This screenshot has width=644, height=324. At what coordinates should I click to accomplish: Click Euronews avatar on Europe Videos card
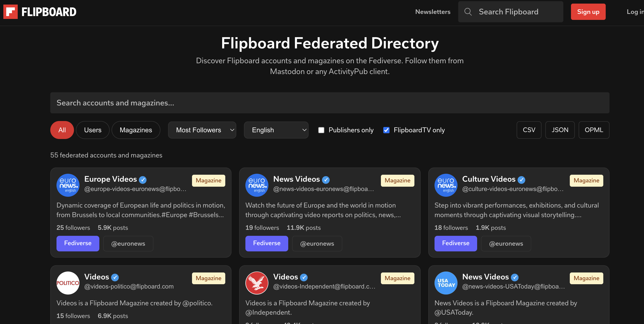[x=68, y=185]
